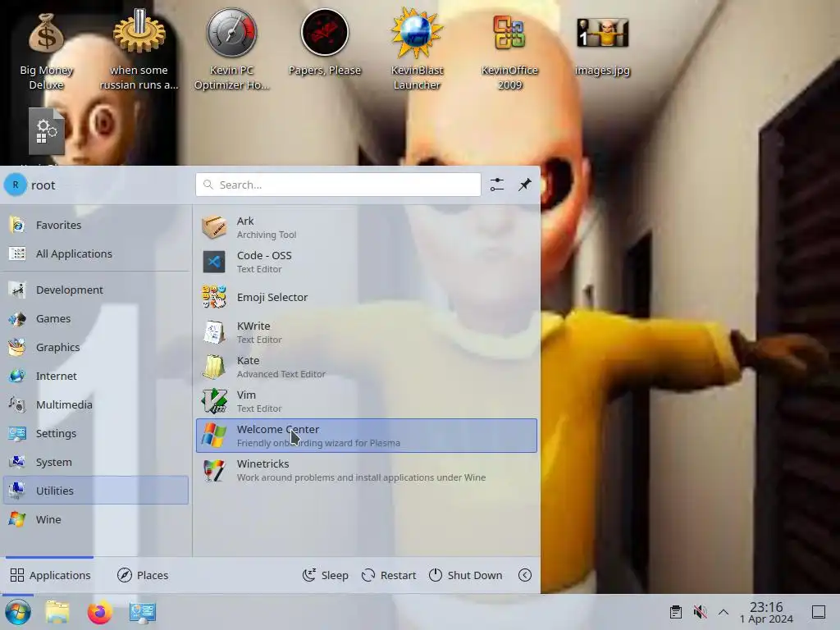Open file manager from taskbar

point(57,612)
